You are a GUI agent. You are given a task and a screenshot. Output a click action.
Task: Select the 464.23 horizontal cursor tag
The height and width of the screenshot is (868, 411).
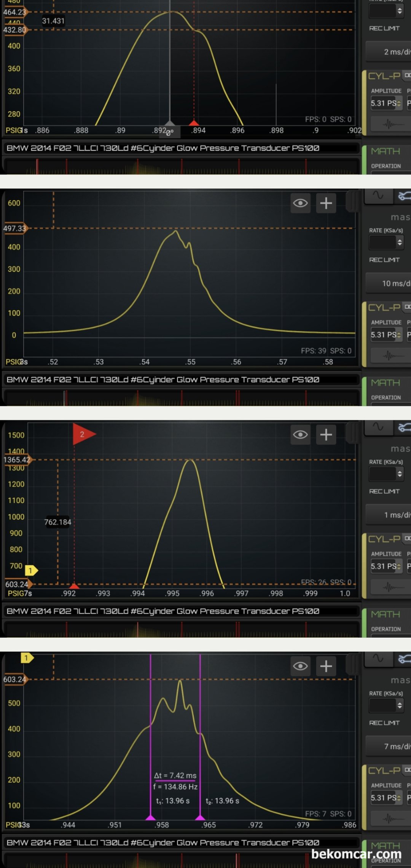click(15, 12)
